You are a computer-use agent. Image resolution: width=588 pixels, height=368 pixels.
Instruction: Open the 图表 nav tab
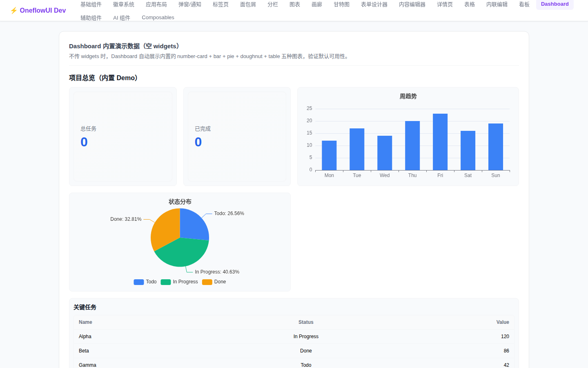295,4
